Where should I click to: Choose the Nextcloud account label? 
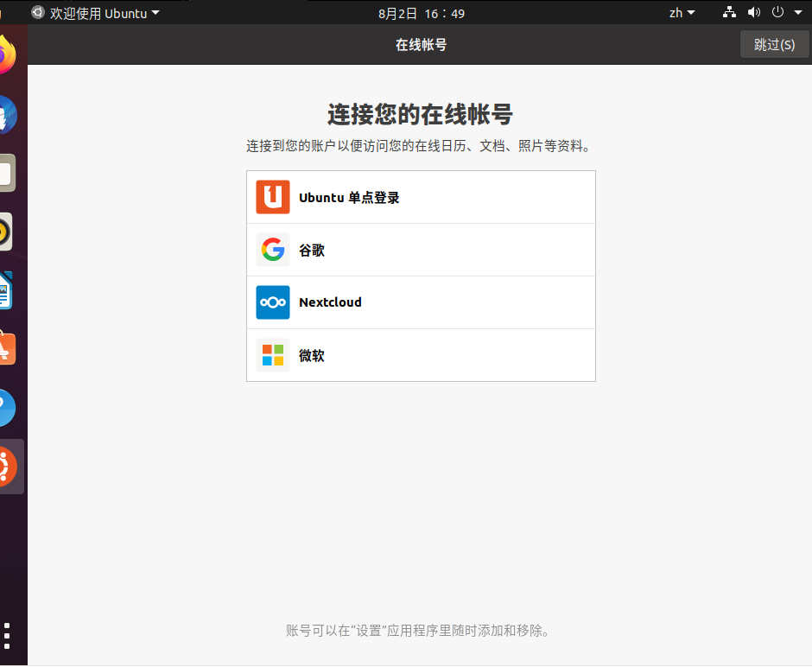click(x=330, y=302)
